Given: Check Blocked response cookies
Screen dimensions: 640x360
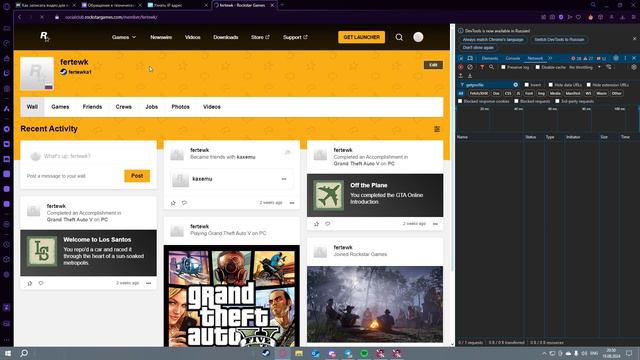Looking at the screenshot, I should click(460, 101).
